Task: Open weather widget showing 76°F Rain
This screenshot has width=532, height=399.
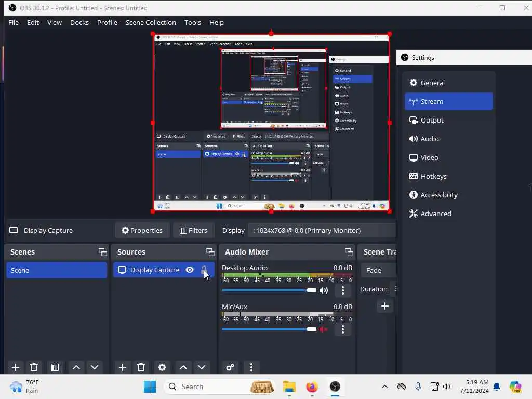Action: (x=24, y=387)
